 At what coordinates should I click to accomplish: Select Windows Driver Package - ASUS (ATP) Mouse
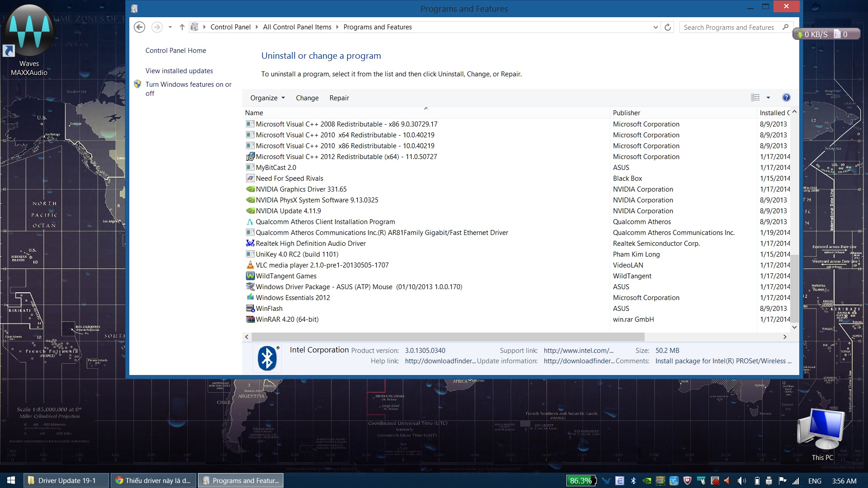click(x=359, y=287)
